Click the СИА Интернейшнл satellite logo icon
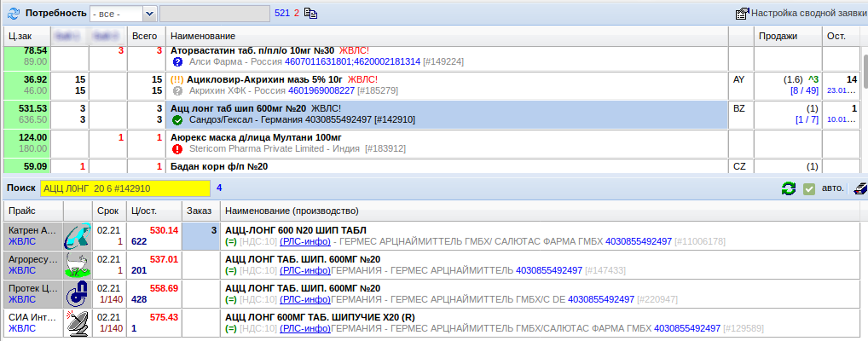This screenshot has width=868, height=341. click(78, 323)
